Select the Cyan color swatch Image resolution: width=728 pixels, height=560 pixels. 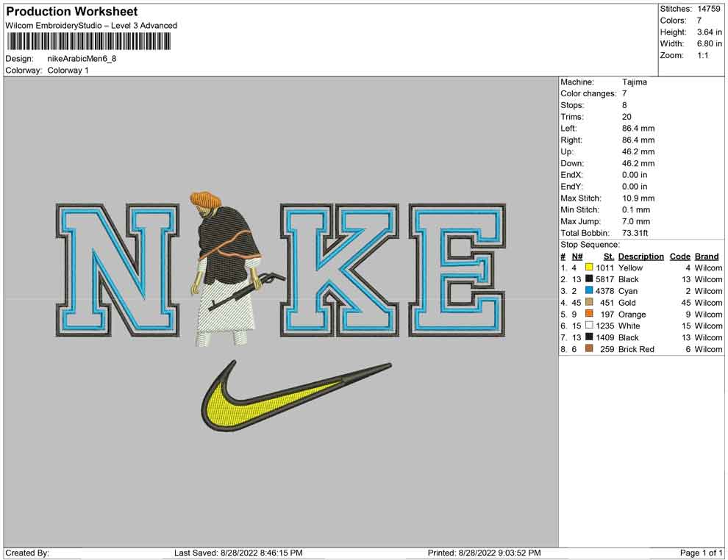click(589, 291)
